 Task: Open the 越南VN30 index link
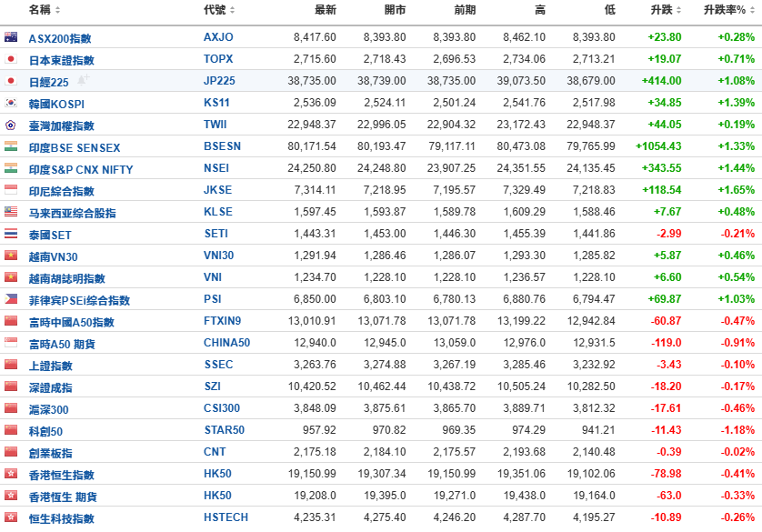point(53,256)
